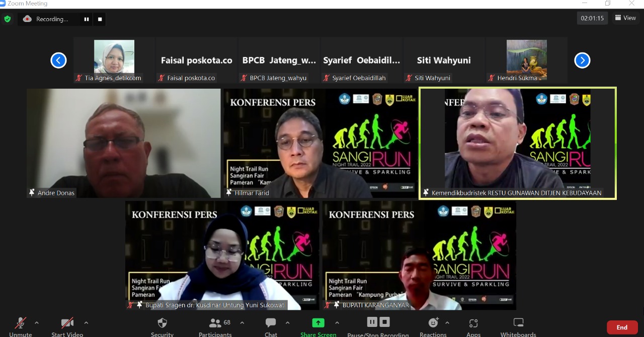Click the cloud recording indicator icon
This screenshot has width=644, height=337.
(28, 19)
